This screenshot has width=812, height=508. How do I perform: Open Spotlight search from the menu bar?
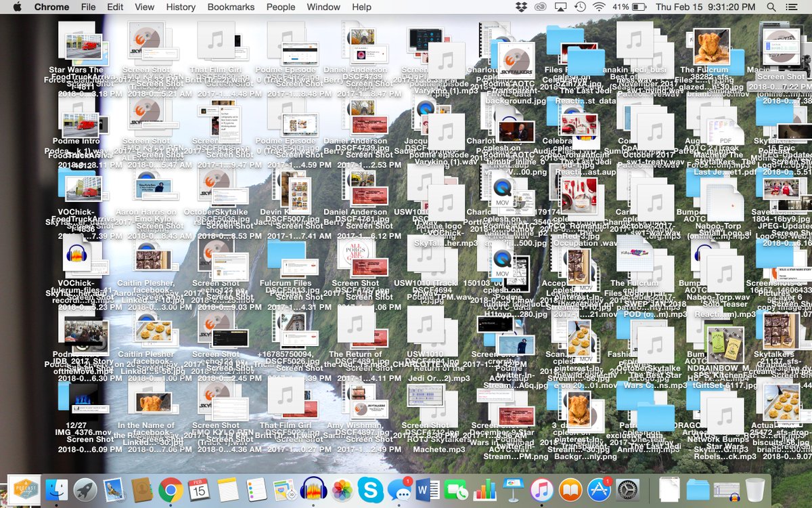point(770,7)
